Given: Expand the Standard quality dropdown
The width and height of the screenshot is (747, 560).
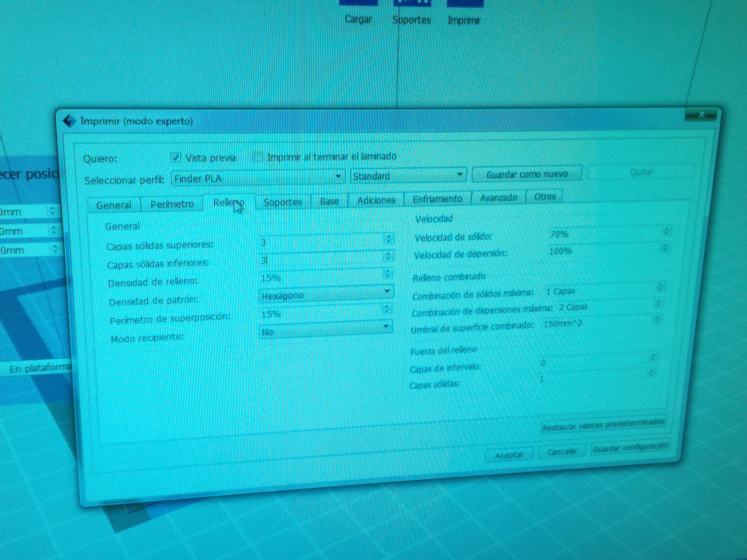Looking at the screenshot, I should click(408, 176).
